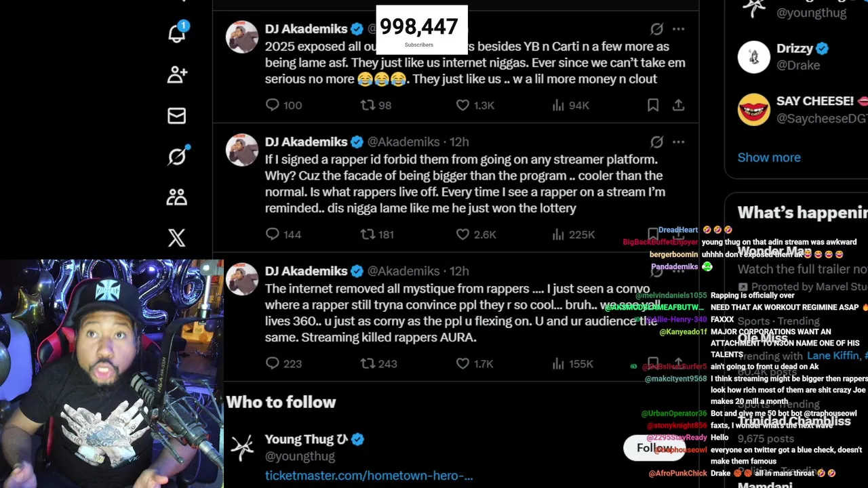Image resolution: width=868 pixels, height=488 pixels.
Task: View analytics for the 225K views tweet
Action: click(x=558, y=235)
